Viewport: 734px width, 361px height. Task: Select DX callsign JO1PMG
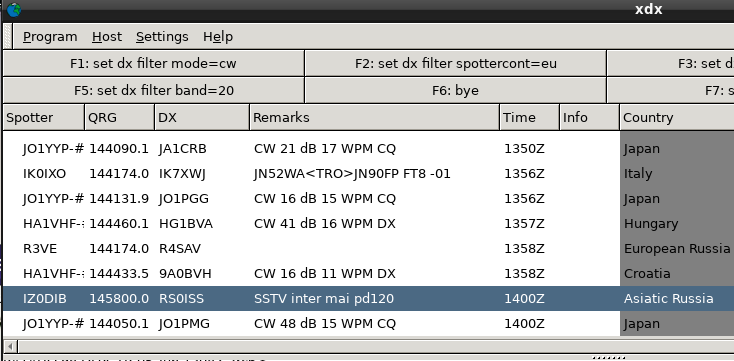click(x=184, y=324)
